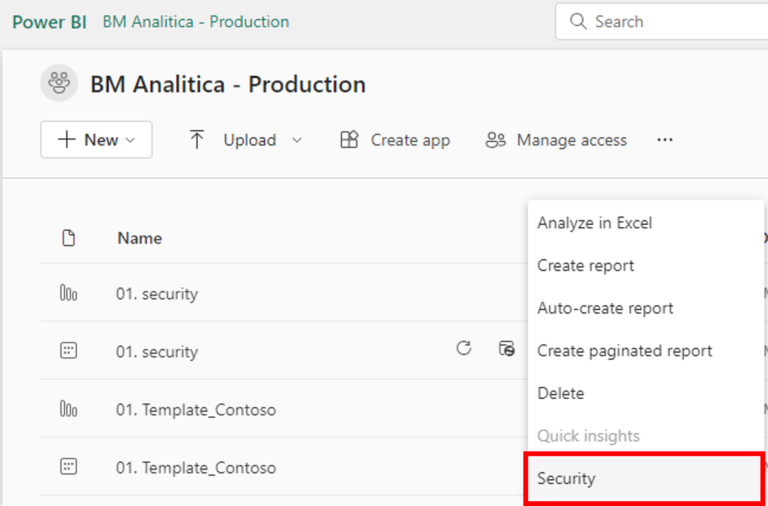The height and width of the screenshot is (506, 768).
Task: Expand the Upload dropdown chevron
Action: [x=297, y=140]
